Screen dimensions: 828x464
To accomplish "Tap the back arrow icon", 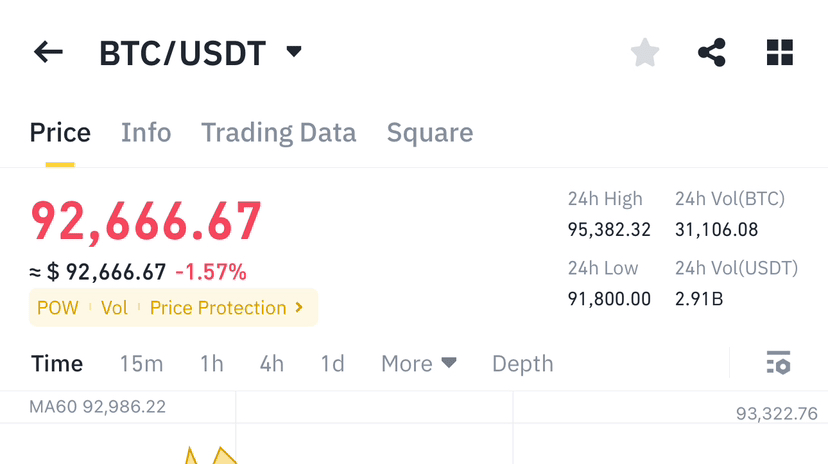I will tap(48, 53).
